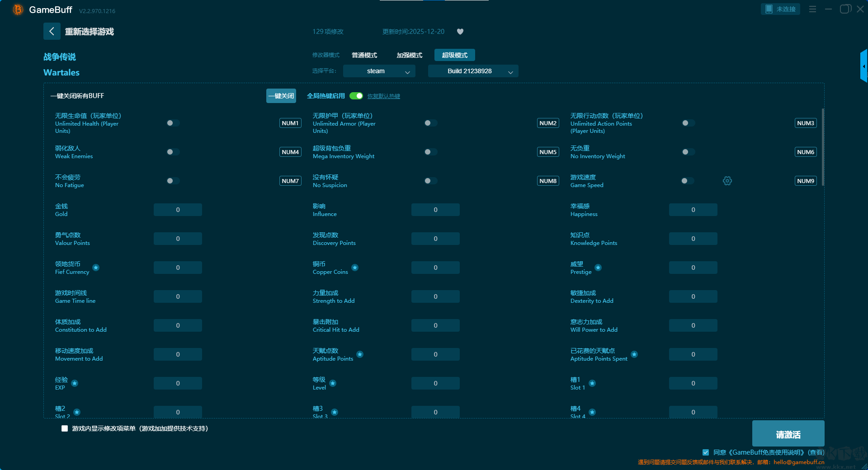Click the heart favorite icon

(x=460, y=32)
